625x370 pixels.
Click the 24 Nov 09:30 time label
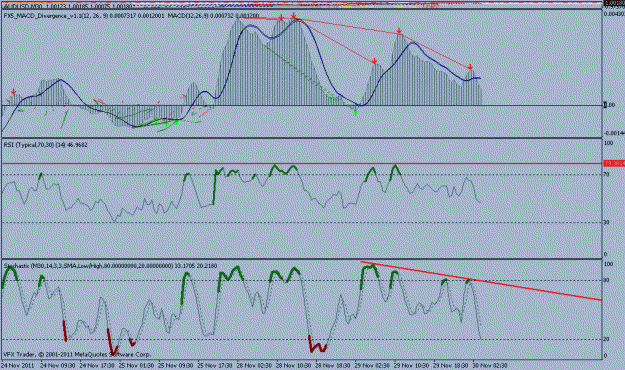[58, 365]
